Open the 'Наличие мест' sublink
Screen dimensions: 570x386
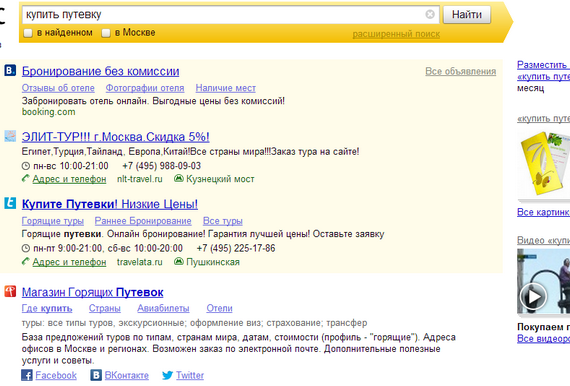(x=226, y=88)
